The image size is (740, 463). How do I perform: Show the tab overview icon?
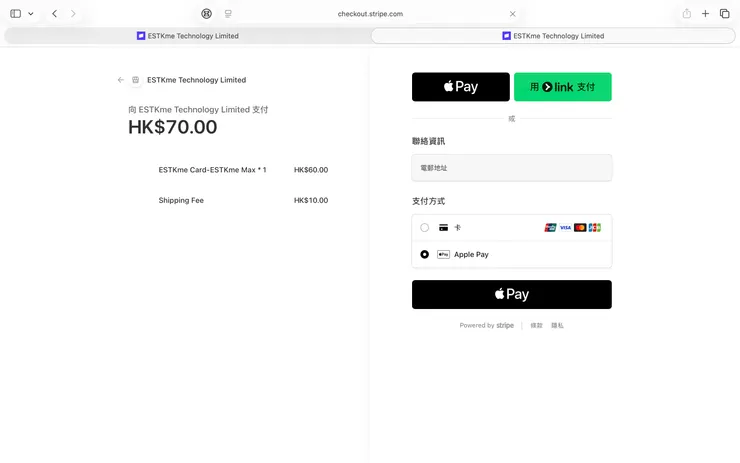pyautogui.click(x=724, y=14)
